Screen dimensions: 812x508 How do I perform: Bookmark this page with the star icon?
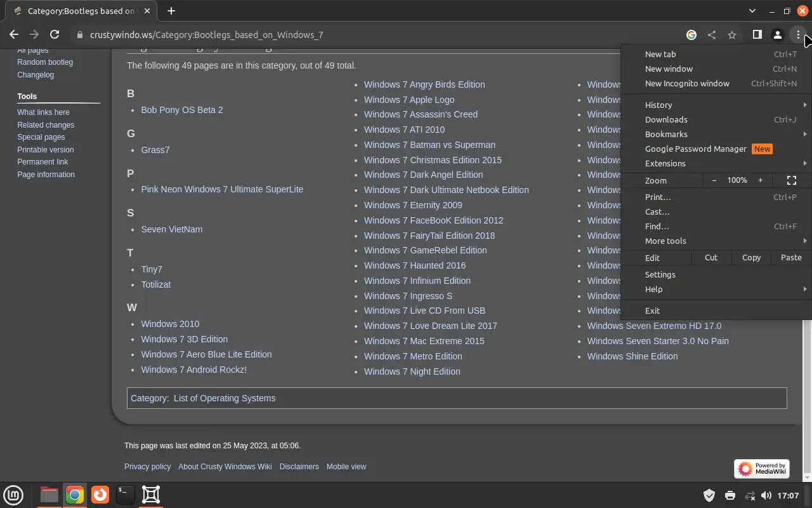[732, 35]
